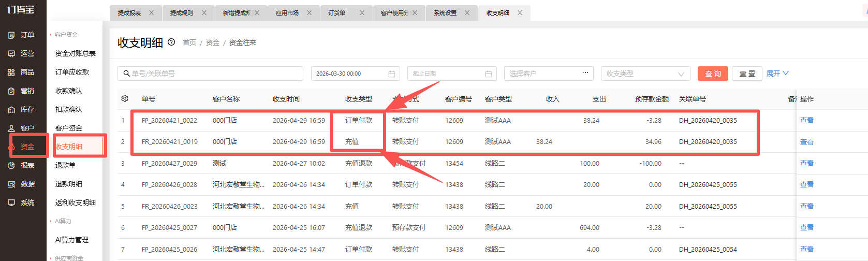Close the 客户使用分 tab
Viewport: 868px width, 261px height.
[x=415, y=13]
